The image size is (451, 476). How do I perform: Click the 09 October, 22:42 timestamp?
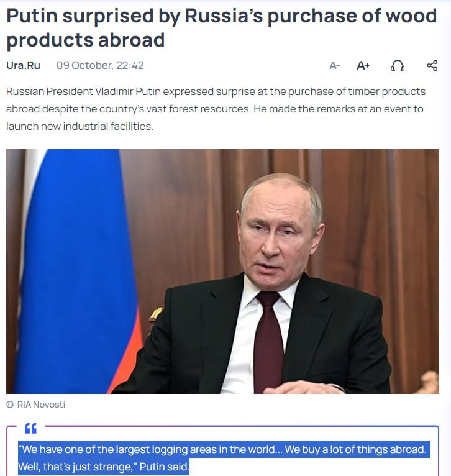100,66
